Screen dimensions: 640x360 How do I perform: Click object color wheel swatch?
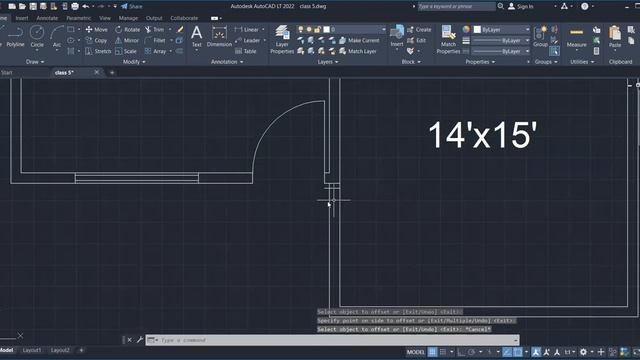(x=466, y=29)
